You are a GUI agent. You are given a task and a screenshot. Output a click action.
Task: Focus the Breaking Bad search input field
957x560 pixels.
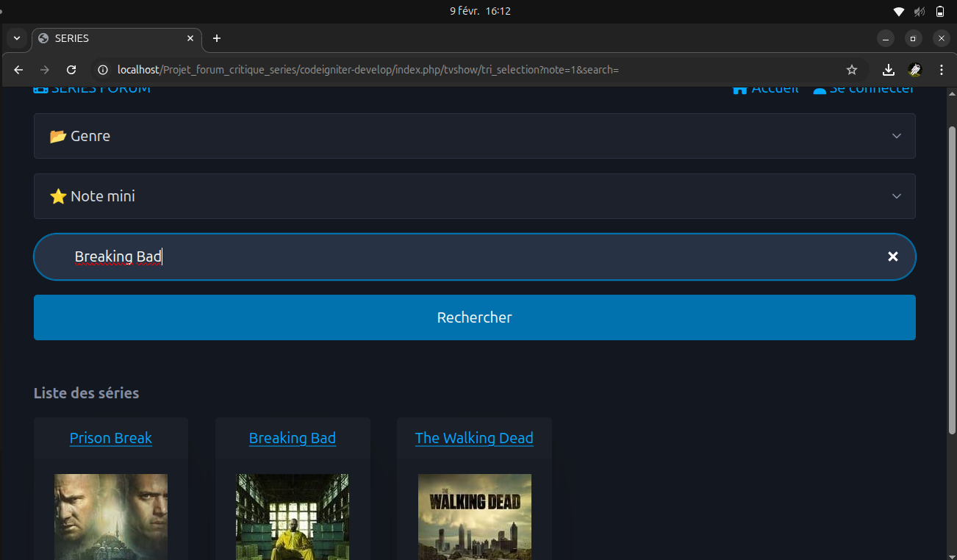point(470,256)
